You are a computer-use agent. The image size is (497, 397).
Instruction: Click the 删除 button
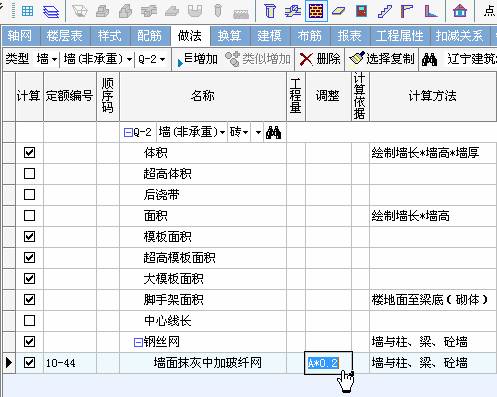320,59
